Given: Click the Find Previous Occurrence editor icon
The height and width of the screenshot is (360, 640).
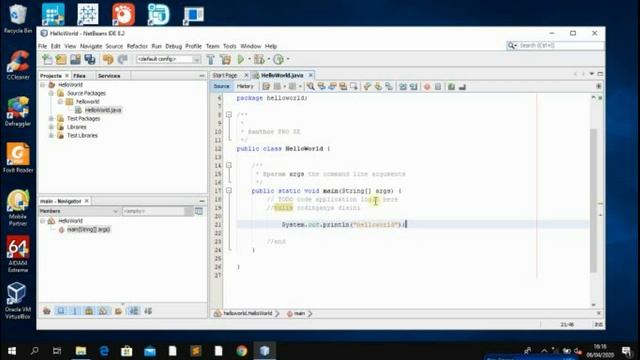Looking at the screenshot, I should pos(322,87).
